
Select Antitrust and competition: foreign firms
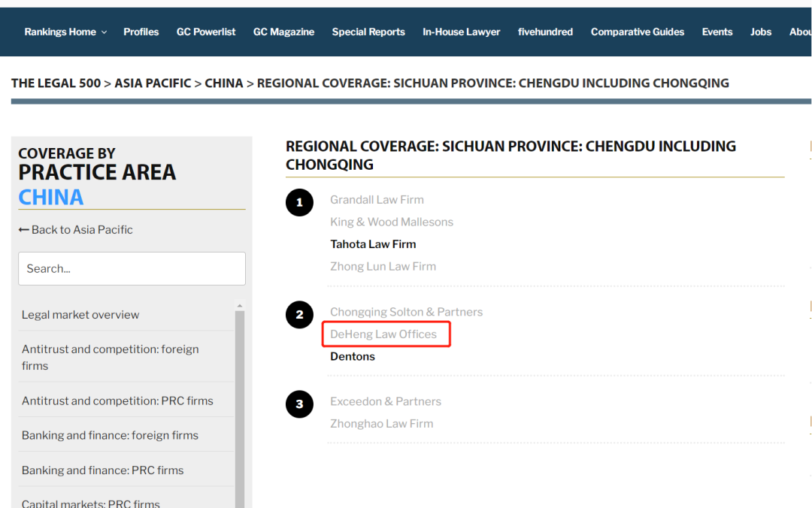pyautogui.click(x=111, y=357)
